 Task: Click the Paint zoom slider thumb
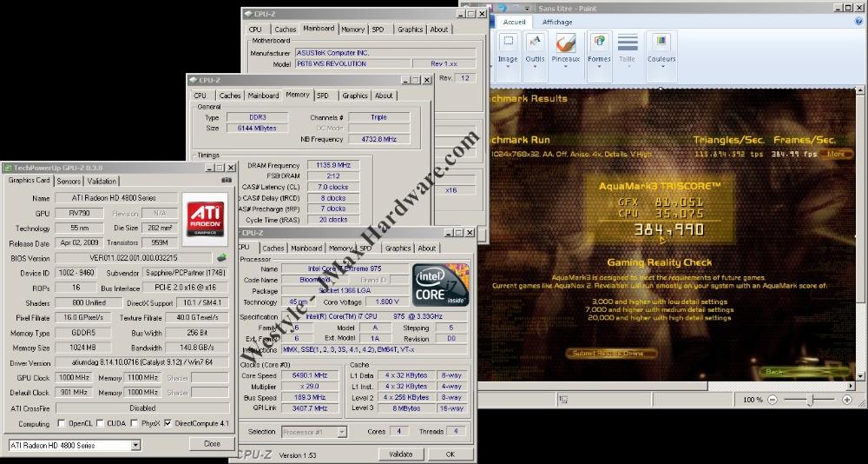tap(810, 400)
